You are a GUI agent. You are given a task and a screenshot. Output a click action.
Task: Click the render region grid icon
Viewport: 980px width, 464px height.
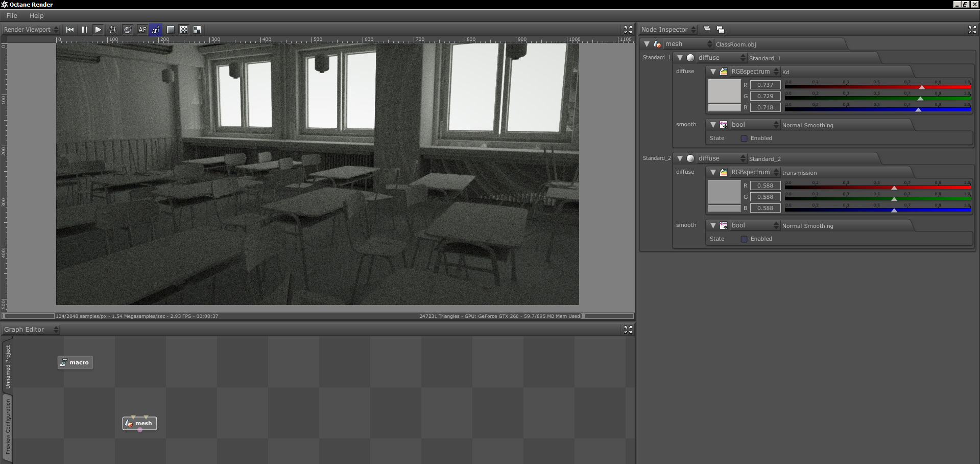113,30
